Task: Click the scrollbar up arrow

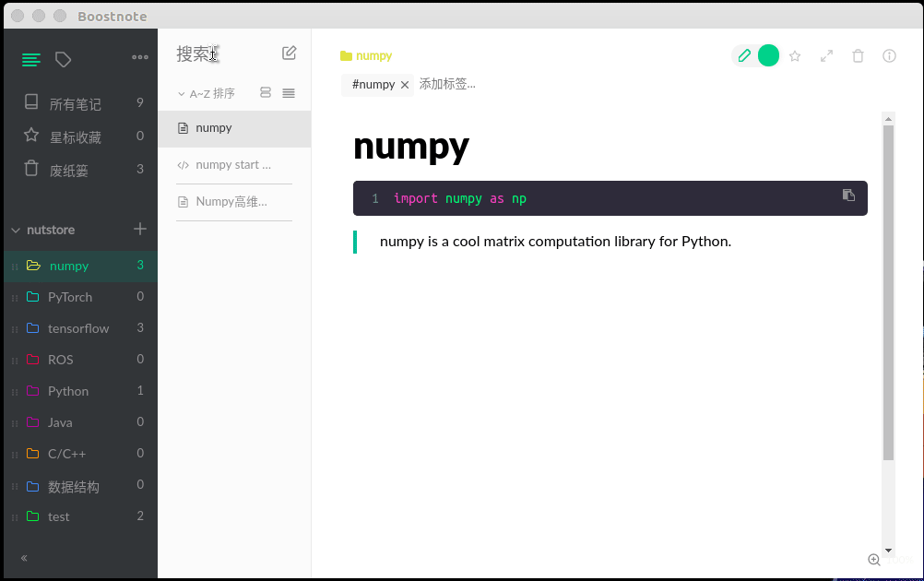Action: coord(889,119)
